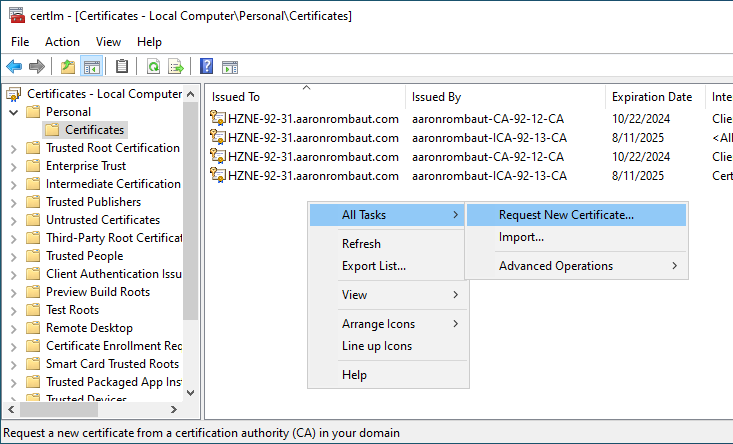Click the Show/Hide Action Pane icon
The image size is (733, 444).
click(229, 67)
